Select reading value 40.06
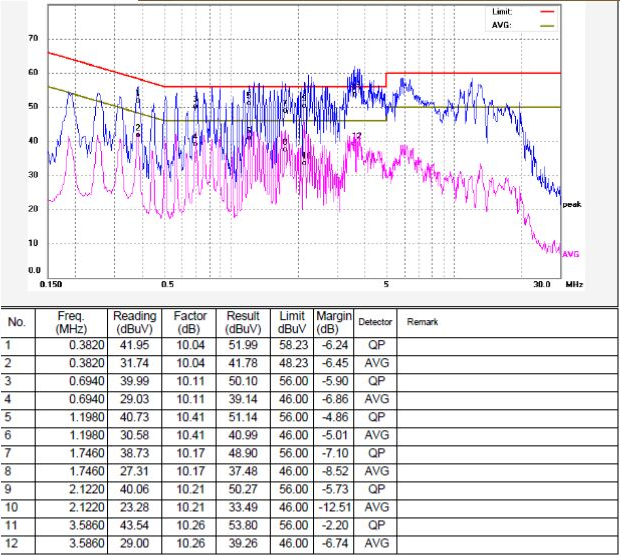 [x=134, y=489]
